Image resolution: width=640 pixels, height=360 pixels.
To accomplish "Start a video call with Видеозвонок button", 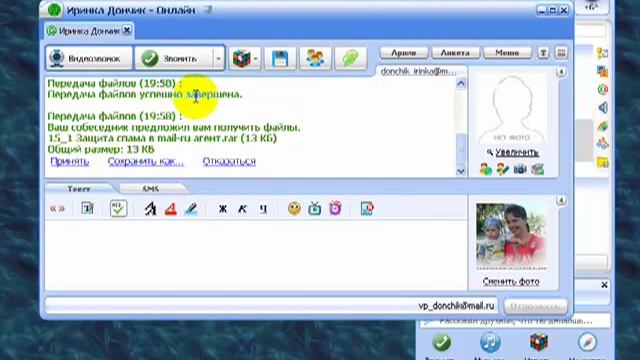I will [89, 58].
